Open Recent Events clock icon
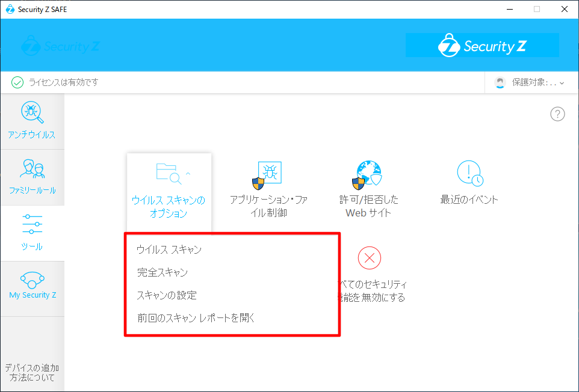 tap(469, 173)
